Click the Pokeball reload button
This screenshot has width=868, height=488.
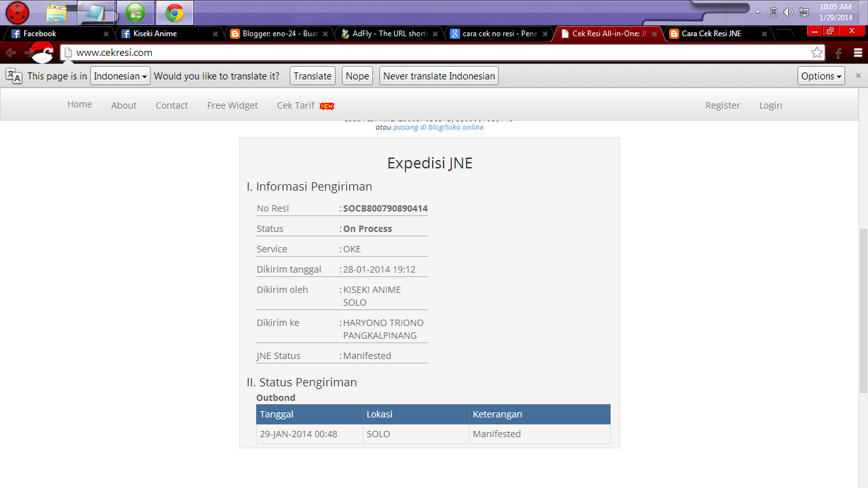(43, 53)
